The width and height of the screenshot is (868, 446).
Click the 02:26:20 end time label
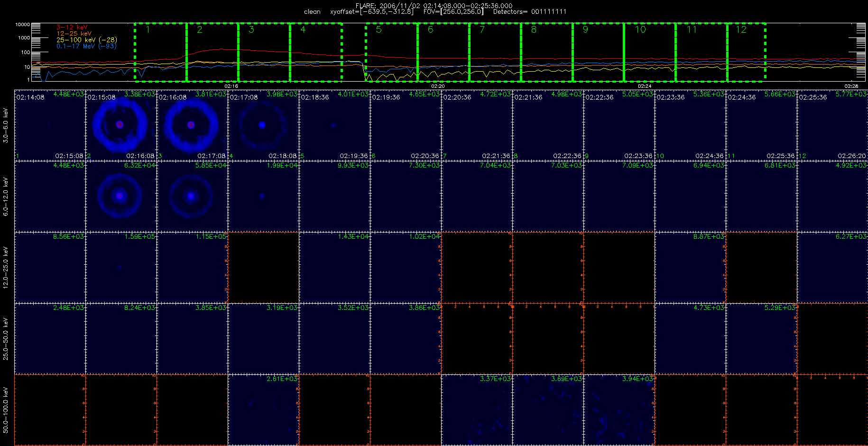[852, 156]
